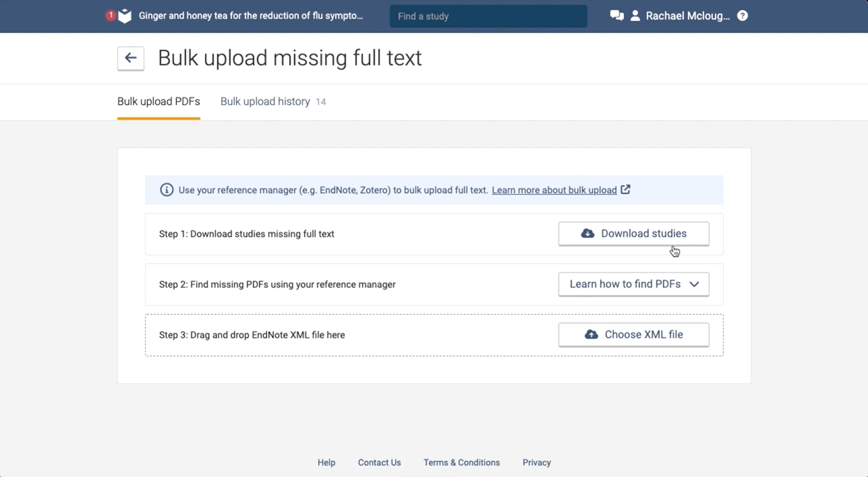Click the Ginger and honey tea review title
This screenshot has height=477, width=868.
pos(251,15)
